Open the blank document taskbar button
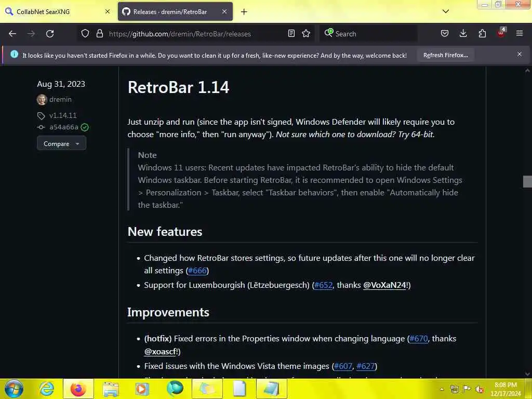The height and width of the screenshot is (399, 532). click(239, 389)
